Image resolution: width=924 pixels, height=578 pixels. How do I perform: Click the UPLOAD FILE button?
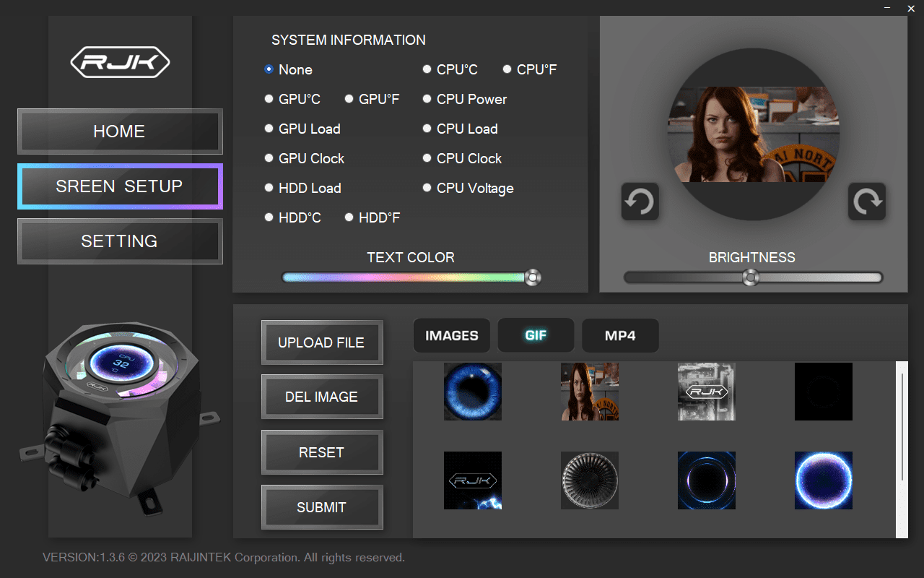tap(322, 342)
